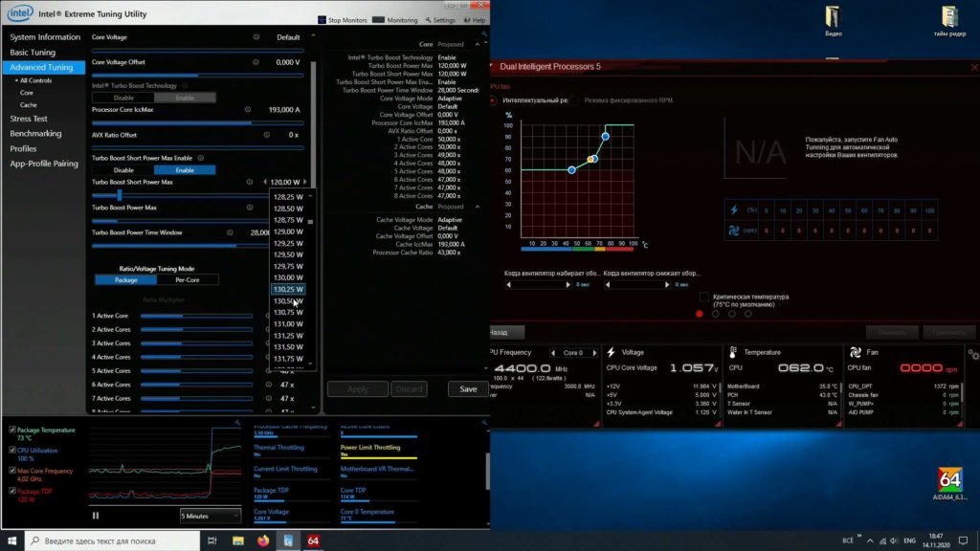Adjust the Turbo Boost Short Power Max slider handle
This screenshot has height=551, width=980.
120,195
